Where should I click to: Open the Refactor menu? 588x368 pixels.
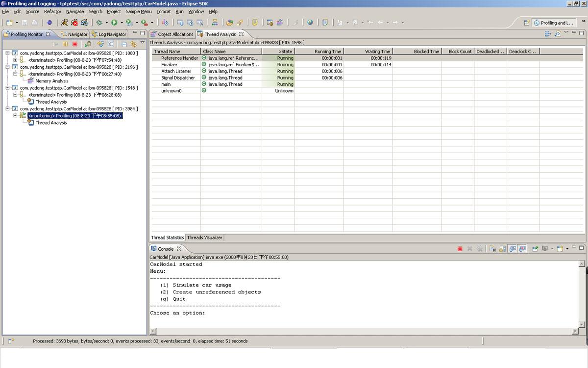click(52, 11)
